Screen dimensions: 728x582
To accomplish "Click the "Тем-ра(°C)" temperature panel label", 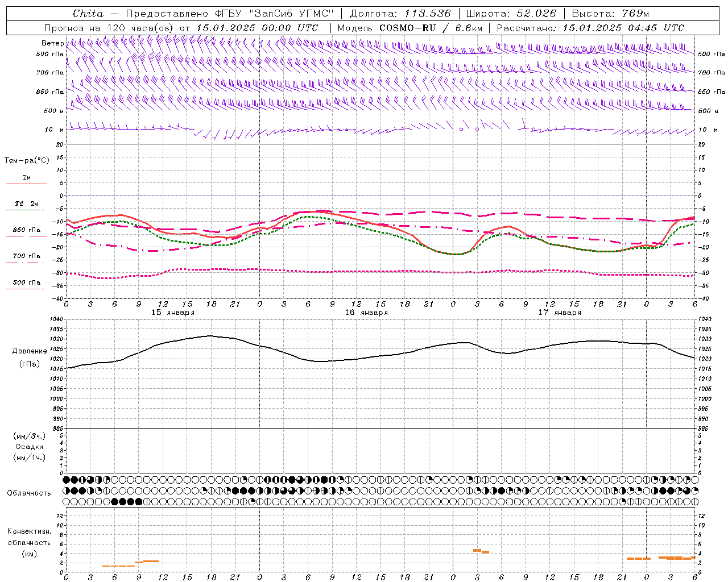I will pos(27,161).
